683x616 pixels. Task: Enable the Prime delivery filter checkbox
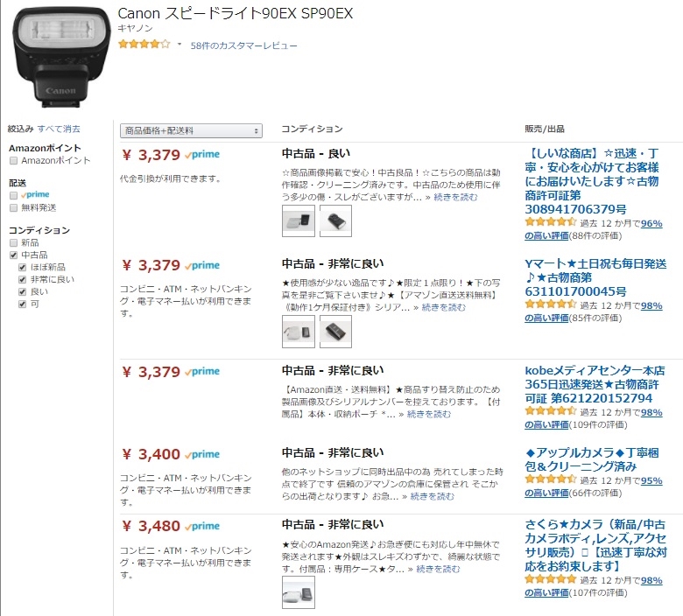coord(13,195)
